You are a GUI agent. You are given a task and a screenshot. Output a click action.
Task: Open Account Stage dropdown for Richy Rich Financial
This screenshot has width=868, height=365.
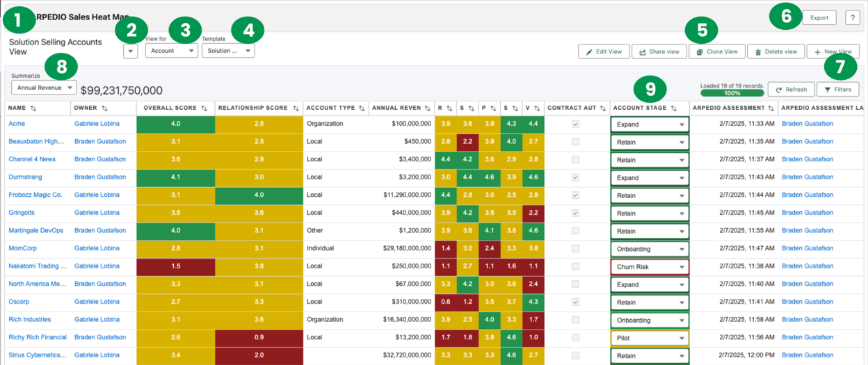click(650, 337)
